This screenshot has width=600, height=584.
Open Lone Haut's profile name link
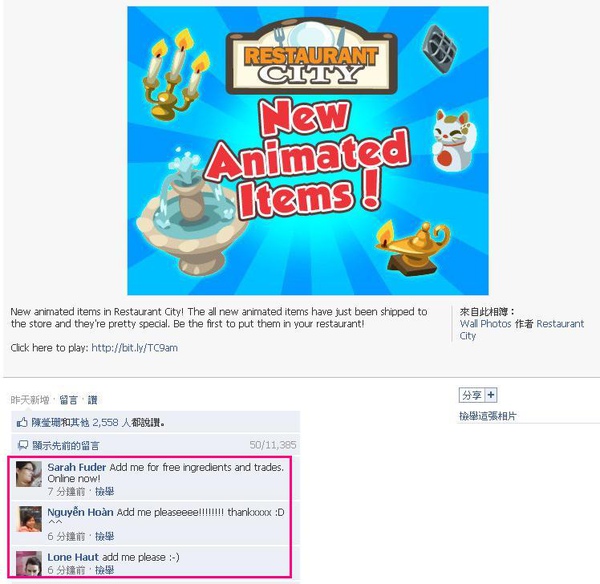click(73, 557)
